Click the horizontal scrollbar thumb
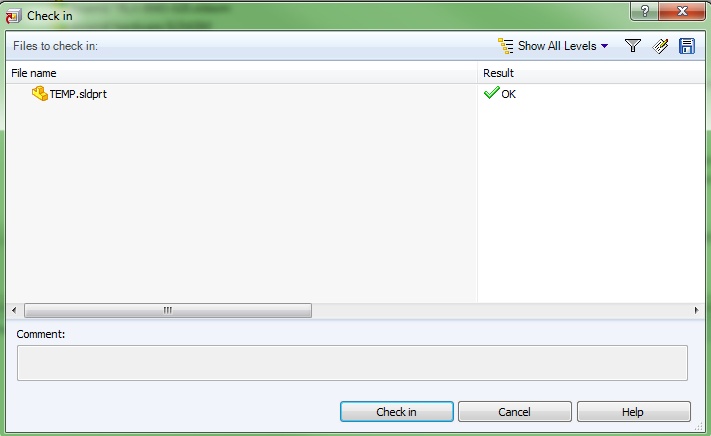 [168, 310]
